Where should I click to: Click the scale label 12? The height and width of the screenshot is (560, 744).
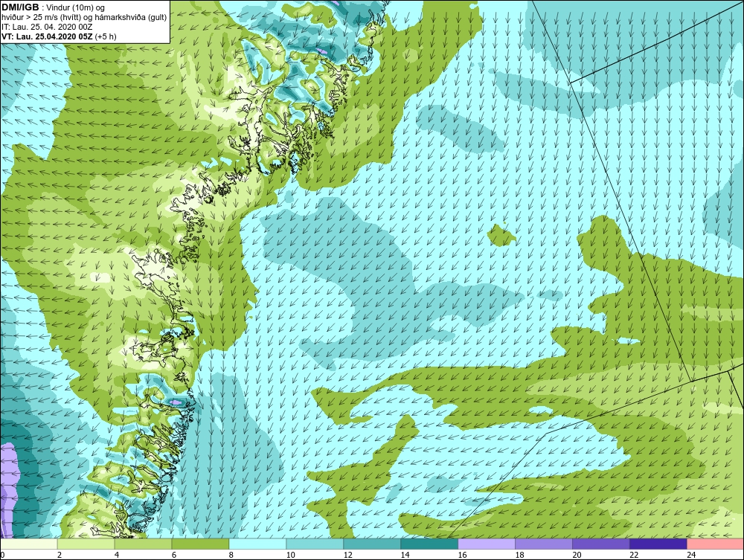coord(347,555)
